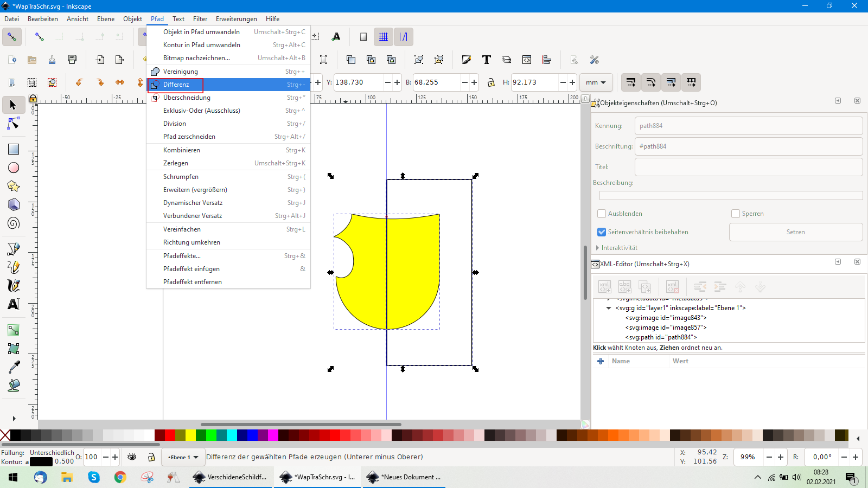Check the Sperren checkbox
Viewport: 868px width, 488px height.
(x=736, y=214)
